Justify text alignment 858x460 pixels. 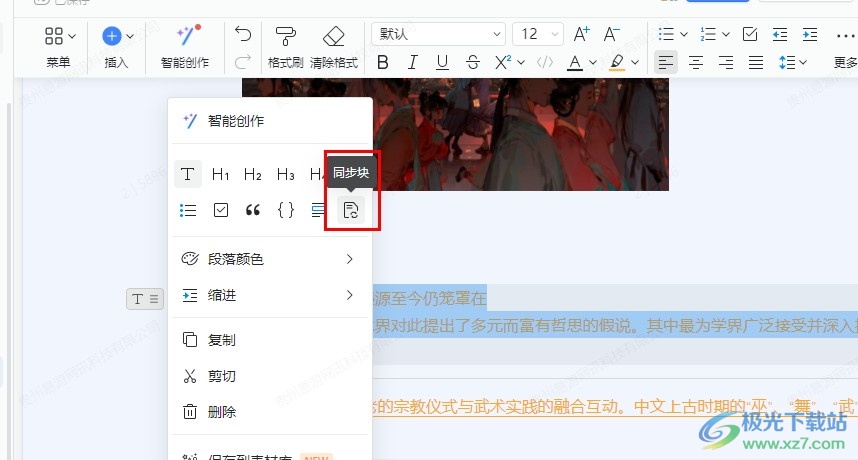[x=756, y=62]
